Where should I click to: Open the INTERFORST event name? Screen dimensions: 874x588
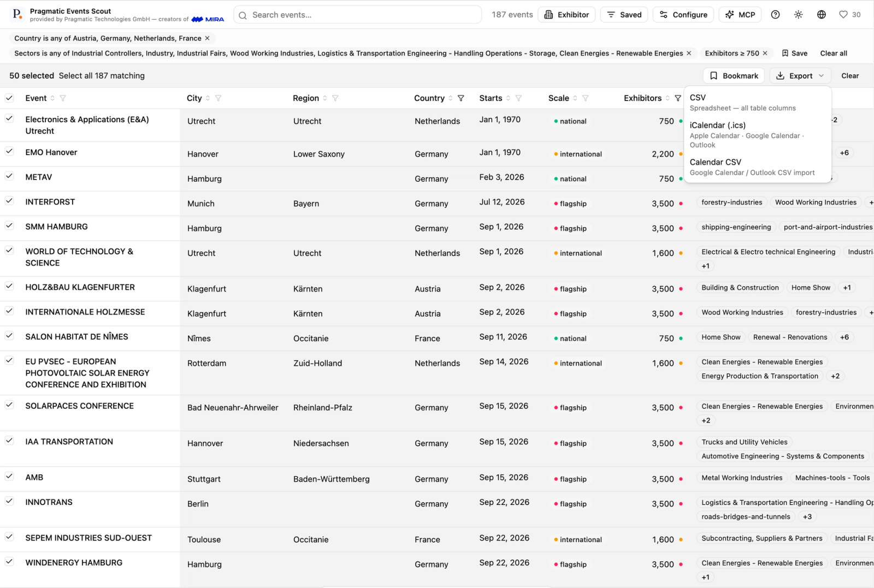(50, 202)
